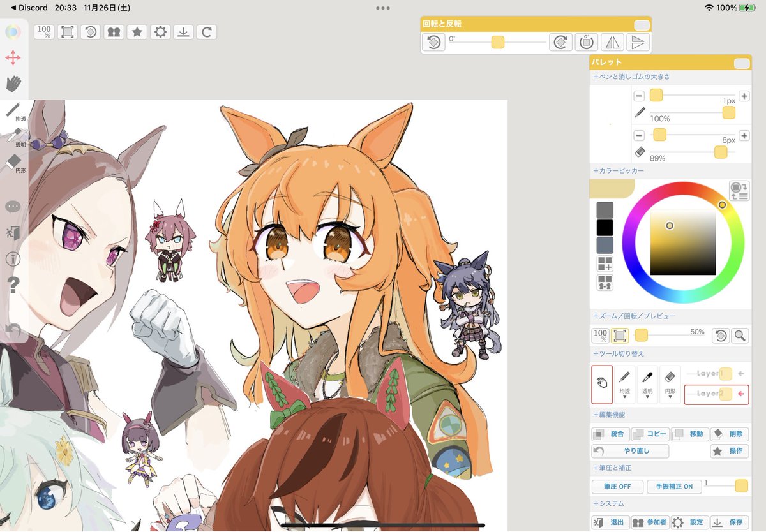
Task: Increase eraser size with plus button
Action: 744,135
